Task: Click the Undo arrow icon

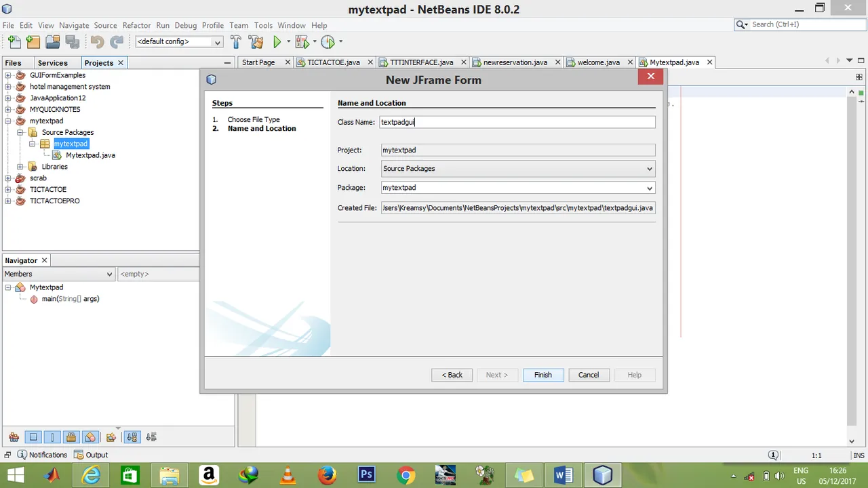Action: [98, 42]
